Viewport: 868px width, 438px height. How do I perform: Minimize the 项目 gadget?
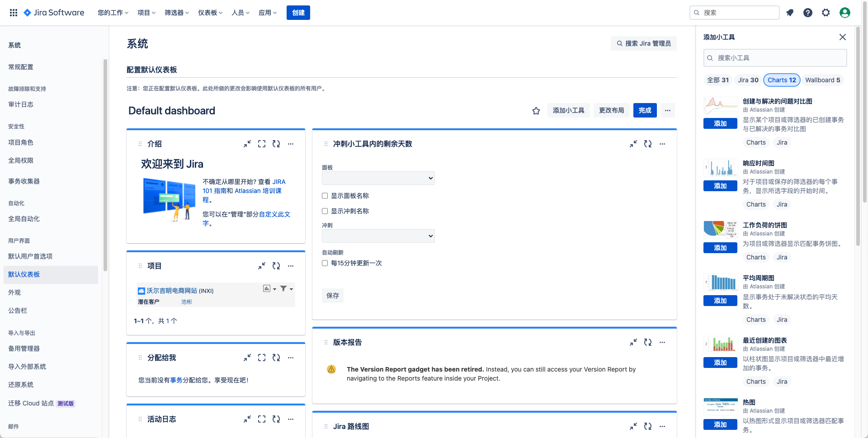[x=262, y=266]
